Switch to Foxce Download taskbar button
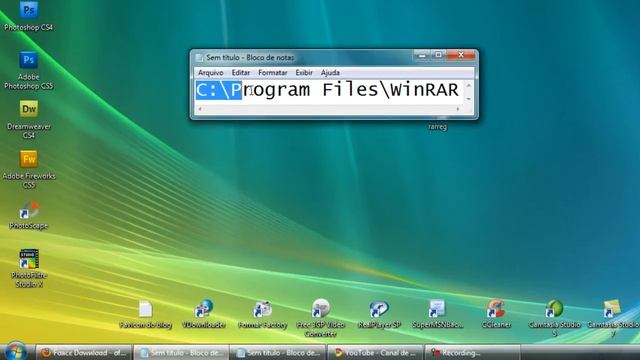 [84, 353]
